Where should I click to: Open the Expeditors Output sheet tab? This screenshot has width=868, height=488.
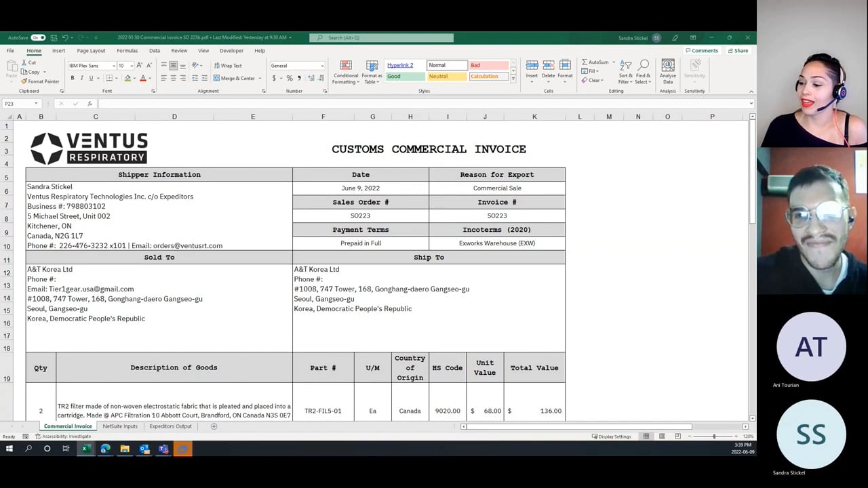[x=170, y=426]
